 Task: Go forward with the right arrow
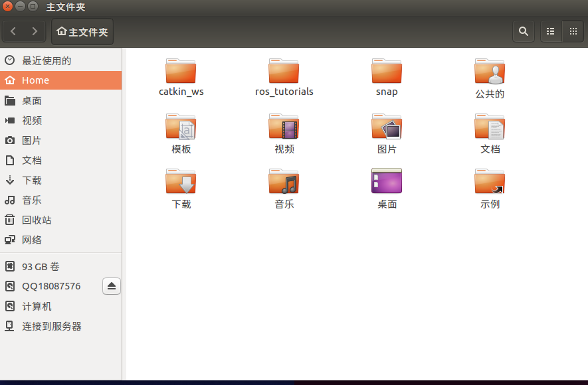[35, 31]
